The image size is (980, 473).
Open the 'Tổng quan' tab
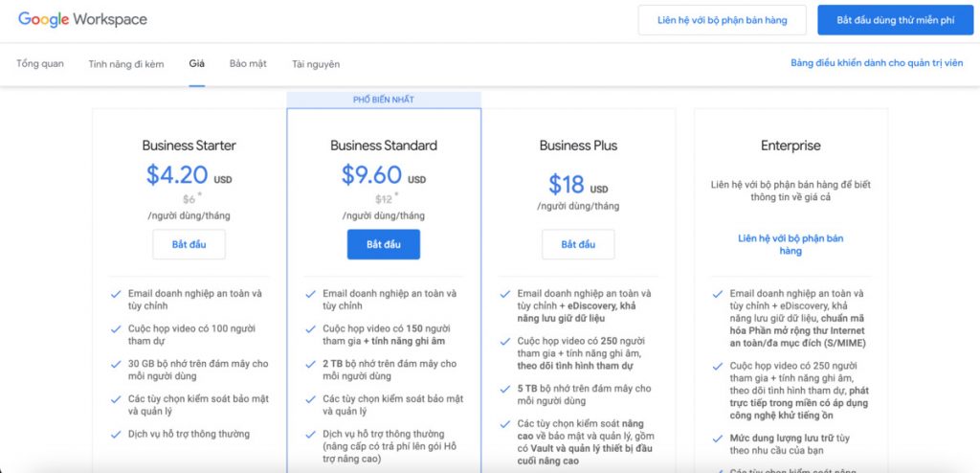pos(40,64)
